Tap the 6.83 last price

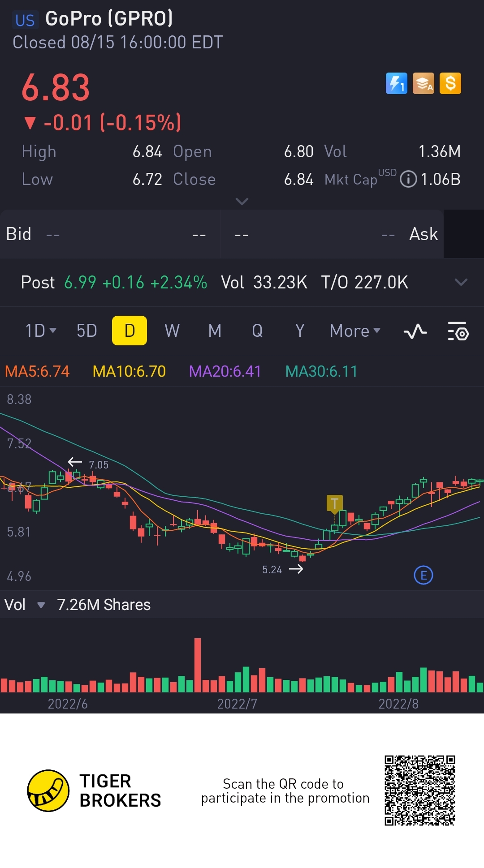pyautogui.click(x=56, y=87)
